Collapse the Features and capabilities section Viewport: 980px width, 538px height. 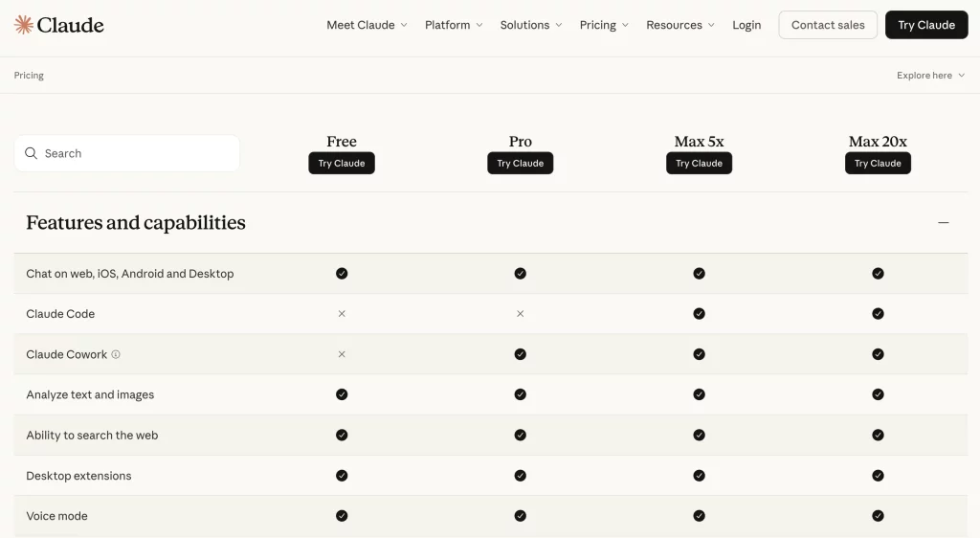(x=943, y=223)
